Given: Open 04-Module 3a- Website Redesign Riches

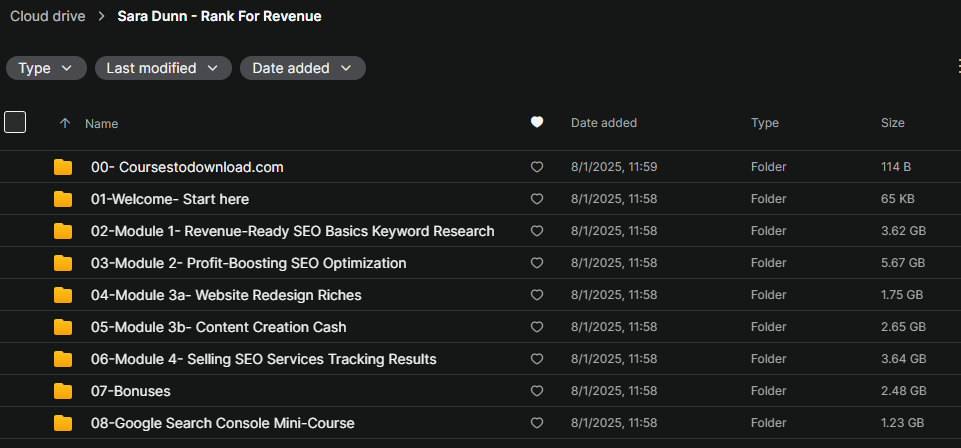Looking at the screenshot, I should click(x=226, y=295).
